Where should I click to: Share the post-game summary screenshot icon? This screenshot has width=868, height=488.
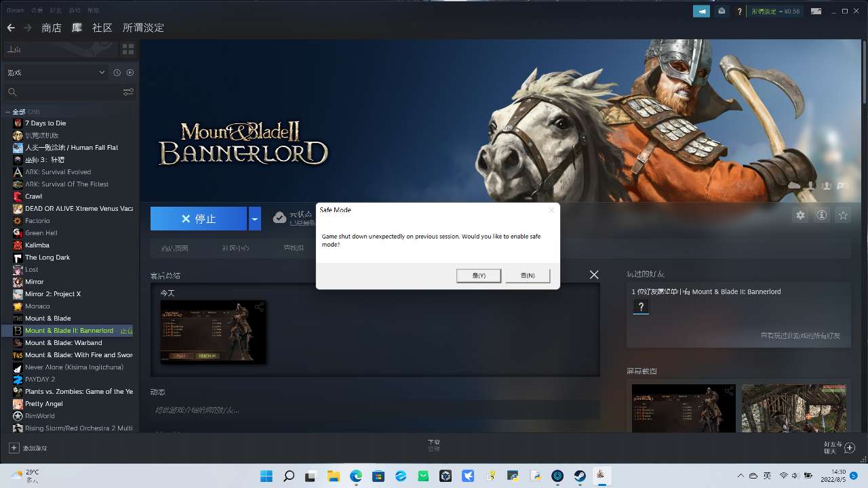pos(259,307)
